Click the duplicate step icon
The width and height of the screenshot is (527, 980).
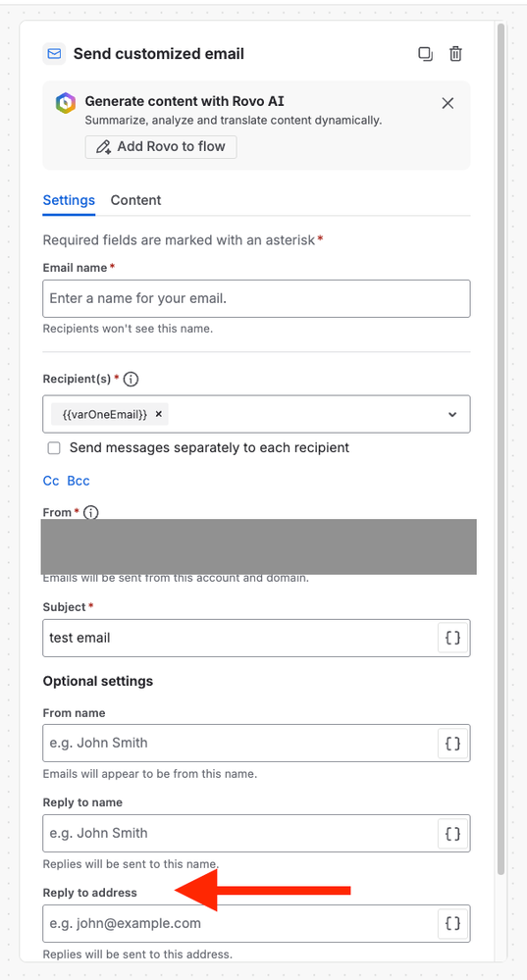click(426, 54)
